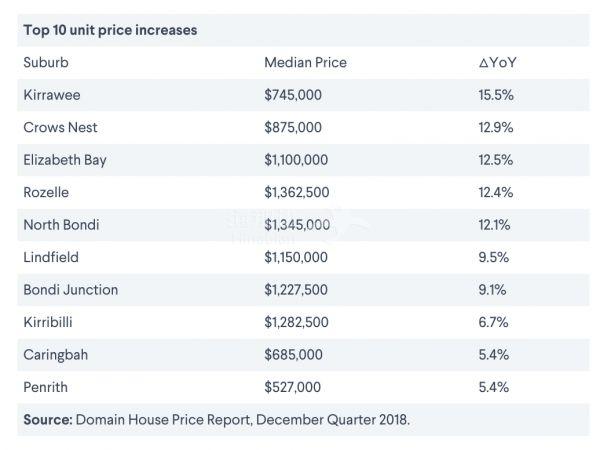Select the Crows Nest suburb cell
This screenshot has width=600, height=450.
point(60,127)
